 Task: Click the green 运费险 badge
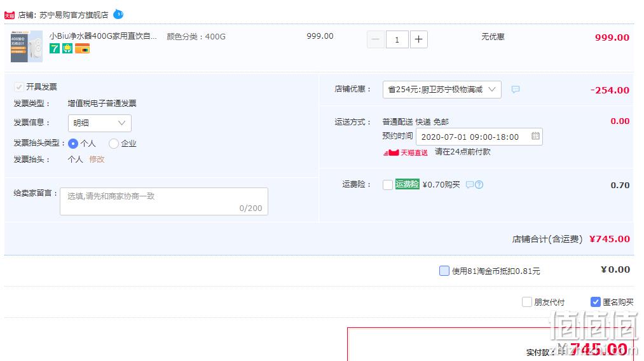pos(407,184)
